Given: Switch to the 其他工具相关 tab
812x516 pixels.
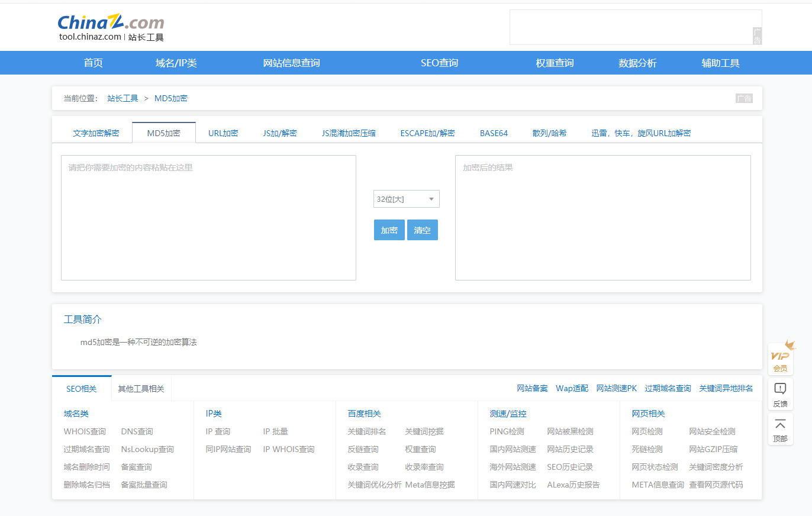Looking at the screenshot, I should click(141, 388).
